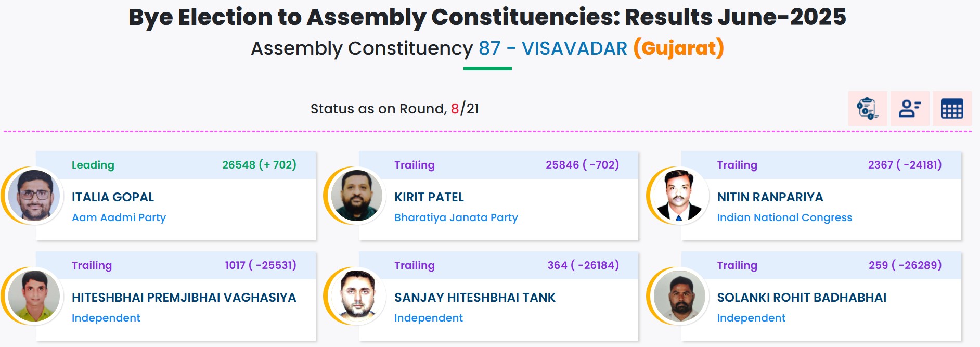Open the tabular results grid icon
Image resolution: width=980 pixels, height=347 pixels.
(x=952, y=108)
